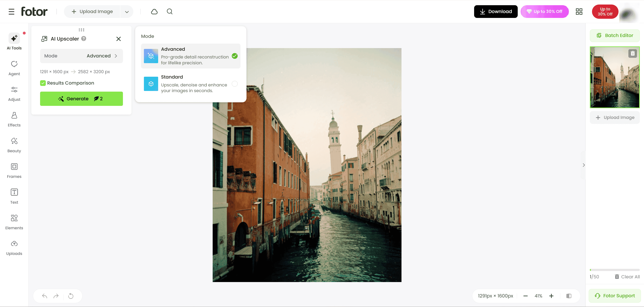Expand the Mode Advanced selector
Screen dimensions: 644x307
82,56
